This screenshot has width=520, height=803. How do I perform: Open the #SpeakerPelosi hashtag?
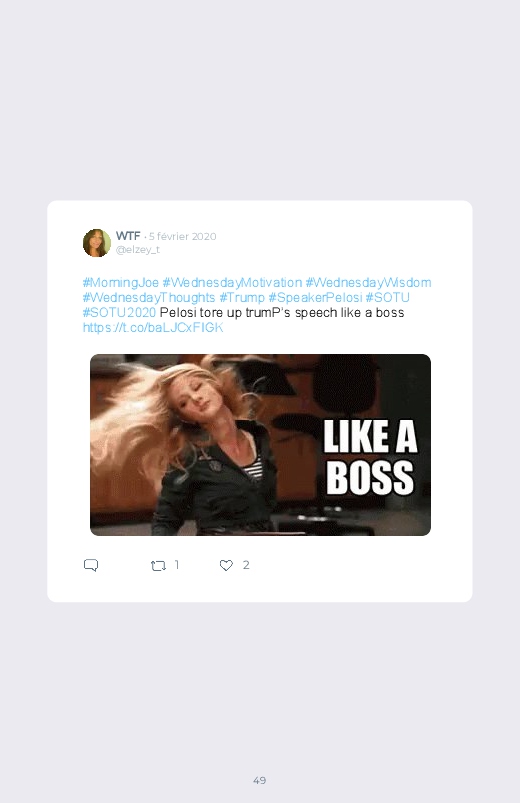pyautogui.click(x=316, y=298)
